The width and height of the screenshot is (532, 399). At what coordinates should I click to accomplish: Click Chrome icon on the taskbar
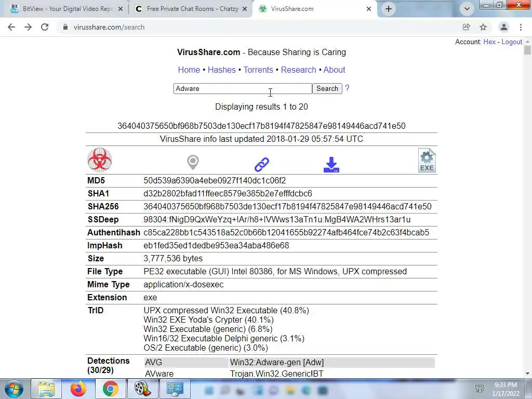point(111,389)
